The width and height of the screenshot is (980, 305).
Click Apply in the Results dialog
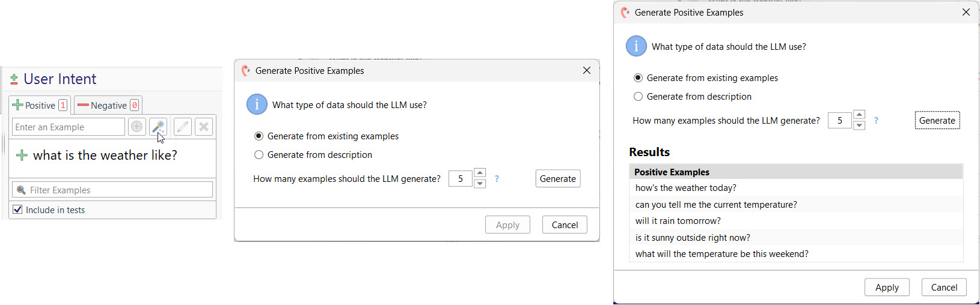pos(887,288)
